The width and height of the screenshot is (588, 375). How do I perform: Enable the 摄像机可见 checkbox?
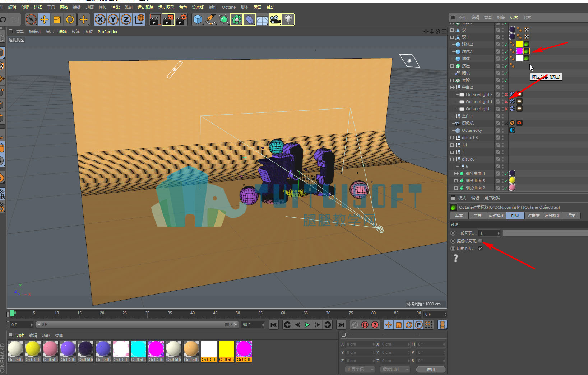click(481, 241)
